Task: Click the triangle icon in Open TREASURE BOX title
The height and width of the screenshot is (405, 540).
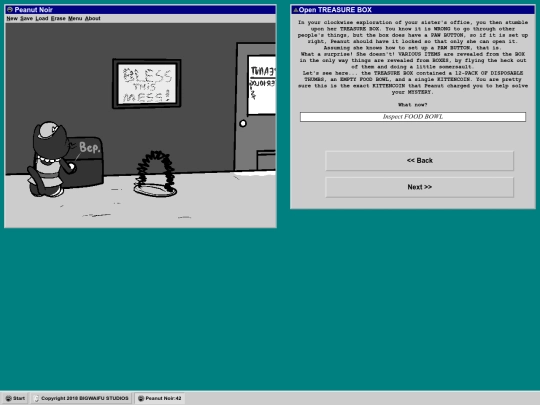Action: (295, 10)
